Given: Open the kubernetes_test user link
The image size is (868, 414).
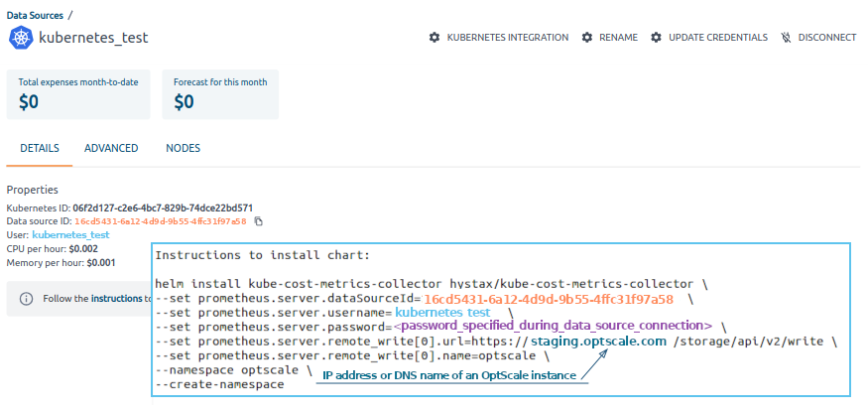Looking at the screenshot, I should (70, 235).
